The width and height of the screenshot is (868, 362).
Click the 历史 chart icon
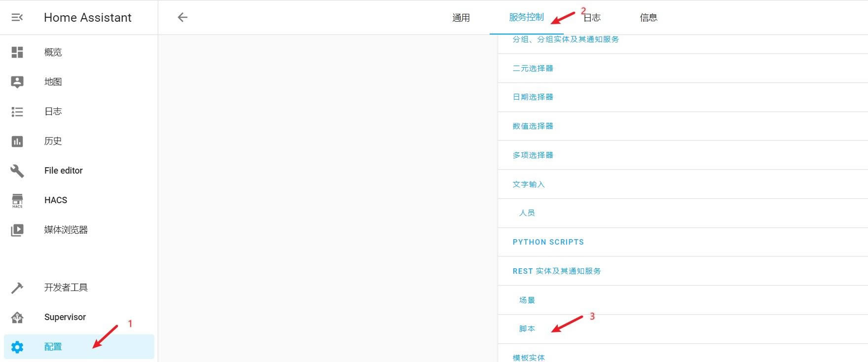coord(17,142)
